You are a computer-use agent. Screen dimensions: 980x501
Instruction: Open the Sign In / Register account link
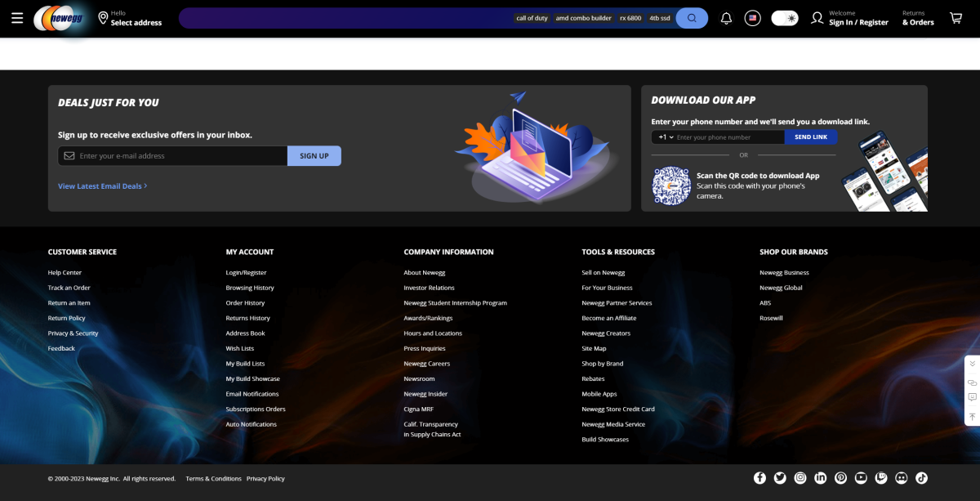(849, 18)
